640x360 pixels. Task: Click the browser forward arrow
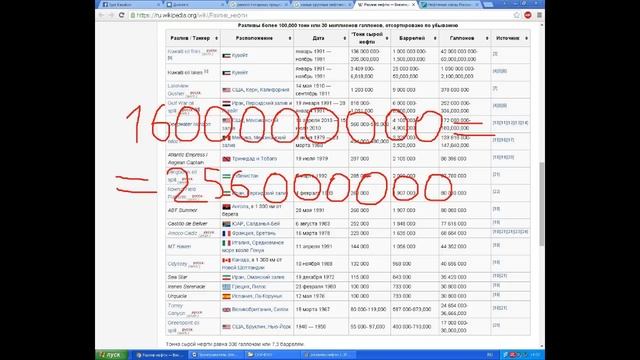111,15
